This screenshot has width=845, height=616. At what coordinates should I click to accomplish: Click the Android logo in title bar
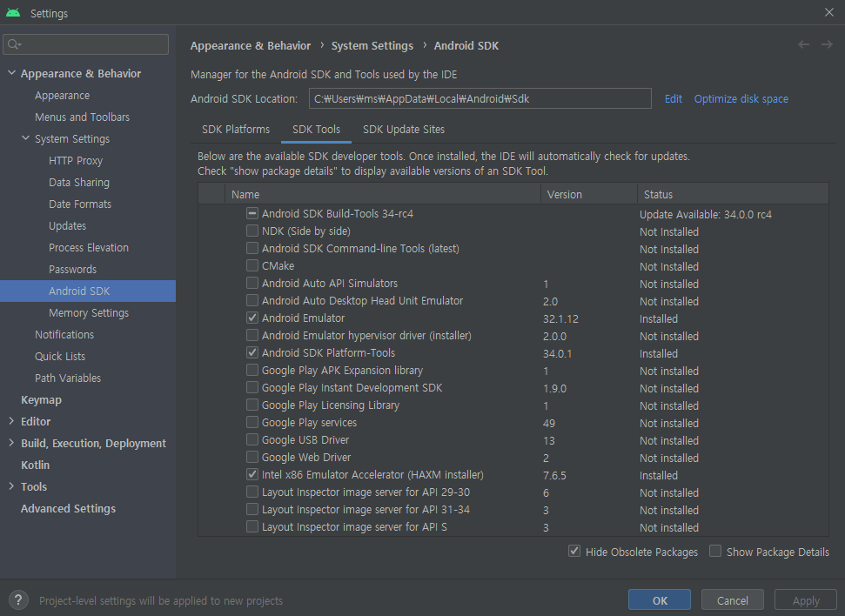click(x=13, y=13)
